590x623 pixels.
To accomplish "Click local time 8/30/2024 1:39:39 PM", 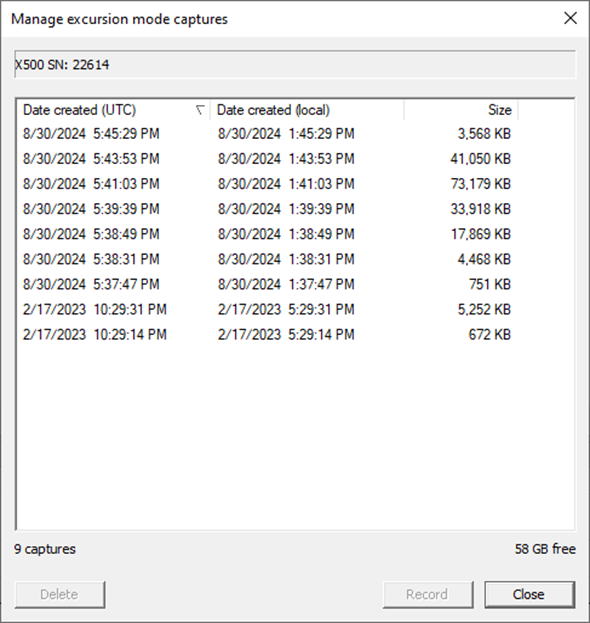I will coord(286,209).
